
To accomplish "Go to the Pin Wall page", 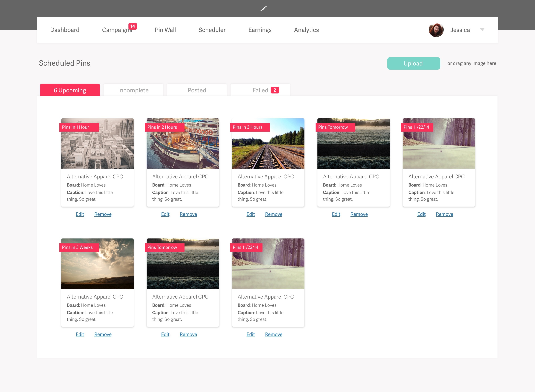I will tap(165, 30).
